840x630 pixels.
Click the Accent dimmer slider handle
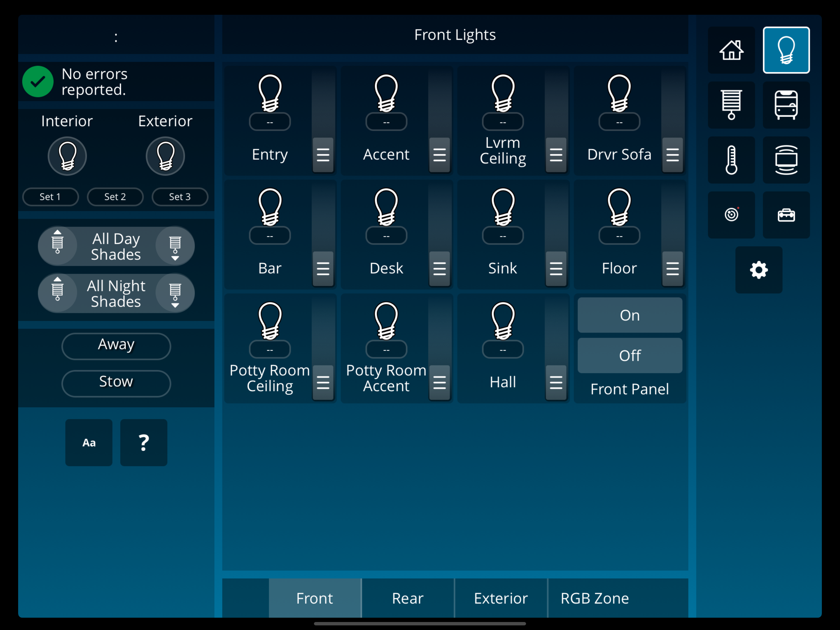[439, 155]
